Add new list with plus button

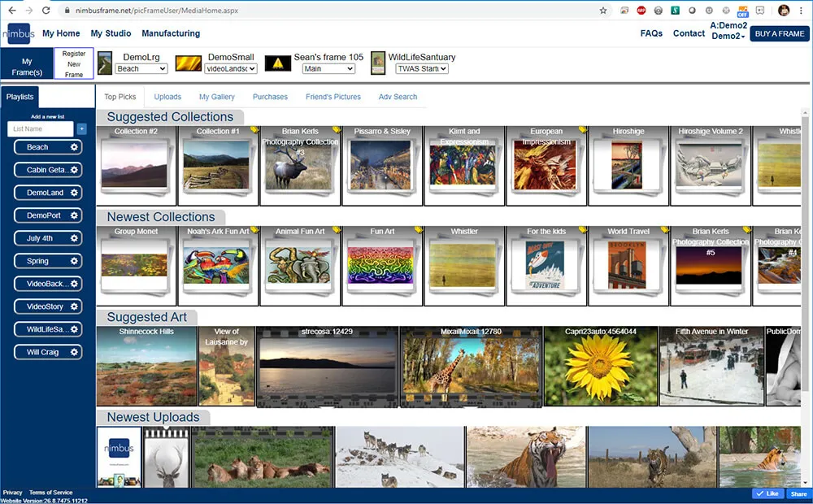[82, 128]
